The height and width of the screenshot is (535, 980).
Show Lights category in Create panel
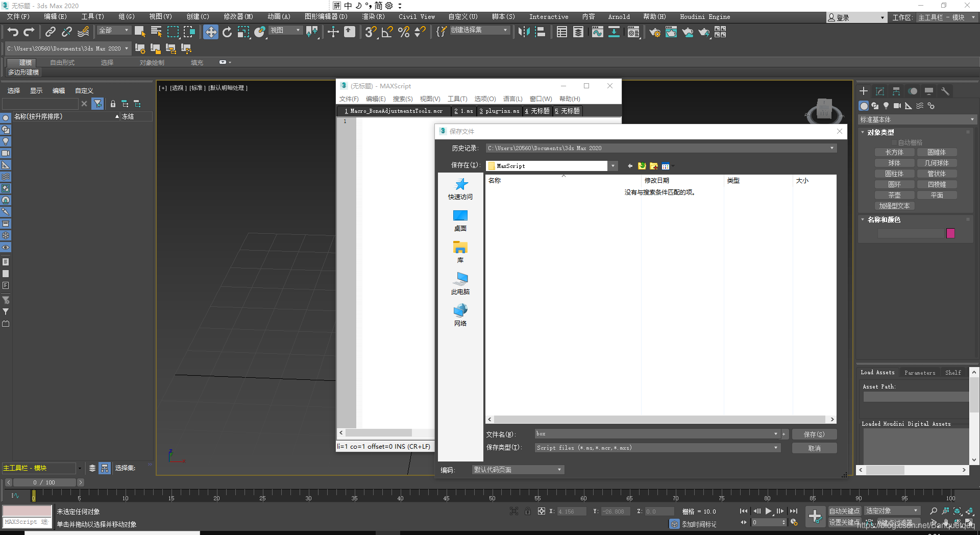pyautogui.click(x=886, y=106)
